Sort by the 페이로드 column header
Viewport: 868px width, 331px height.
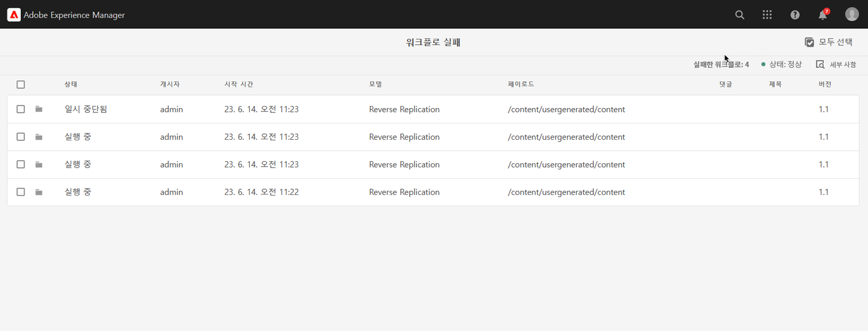[521, 84]
